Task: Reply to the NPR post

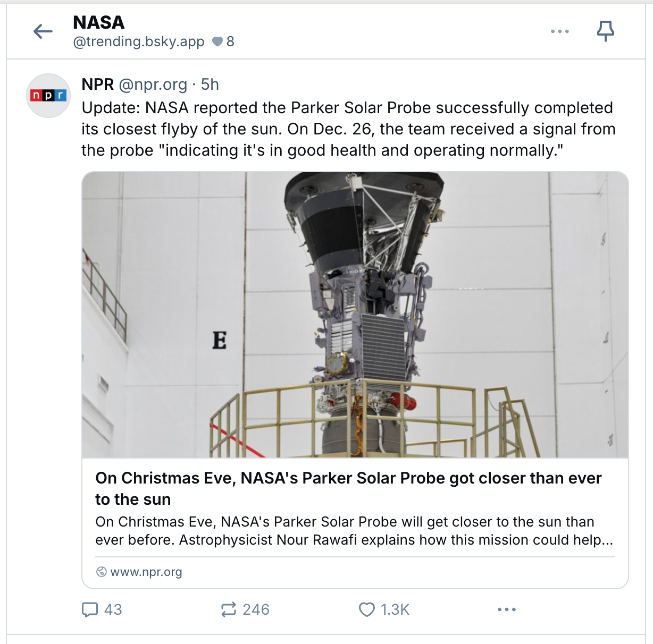Action: pyautogui.click(x=90, y=609)
